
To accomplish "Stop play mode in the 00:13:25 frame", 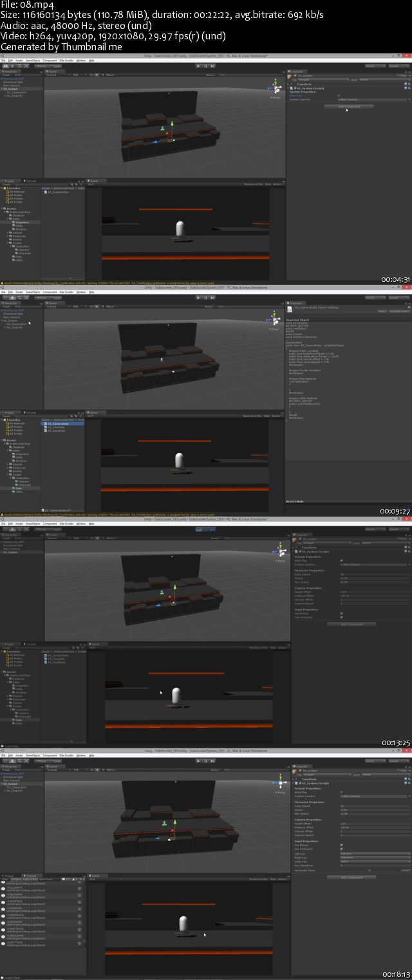I will click(x=198, y=529).
